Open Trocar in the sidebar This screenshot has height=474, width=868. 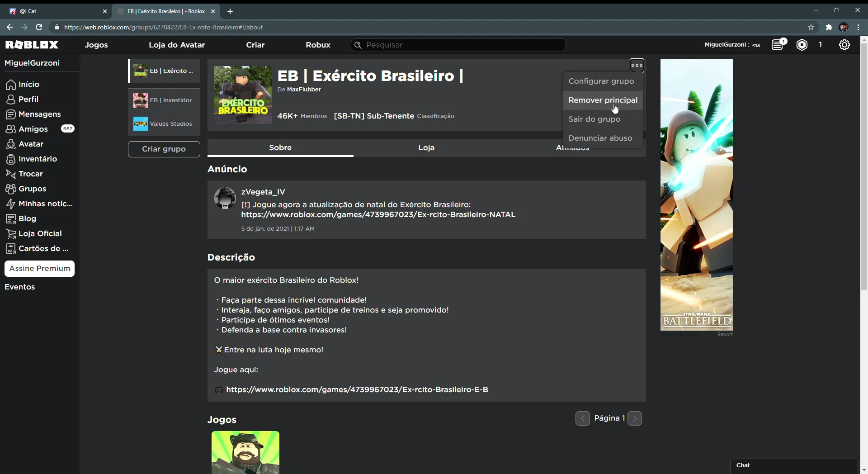[x=24, y=174]
